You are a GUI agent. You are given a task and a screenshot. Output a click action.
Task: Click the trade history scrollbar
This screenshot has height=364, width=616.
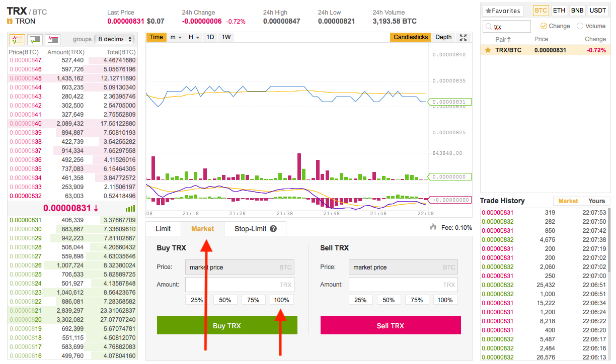pyautogui.click(x=608, y=241)
